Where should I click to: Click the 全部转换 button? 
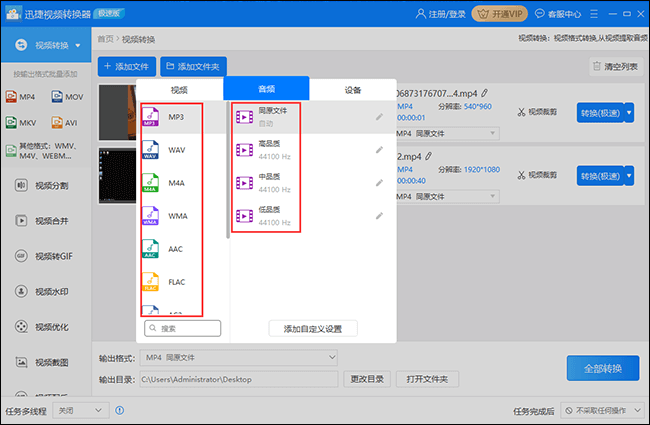pos(603,368)
